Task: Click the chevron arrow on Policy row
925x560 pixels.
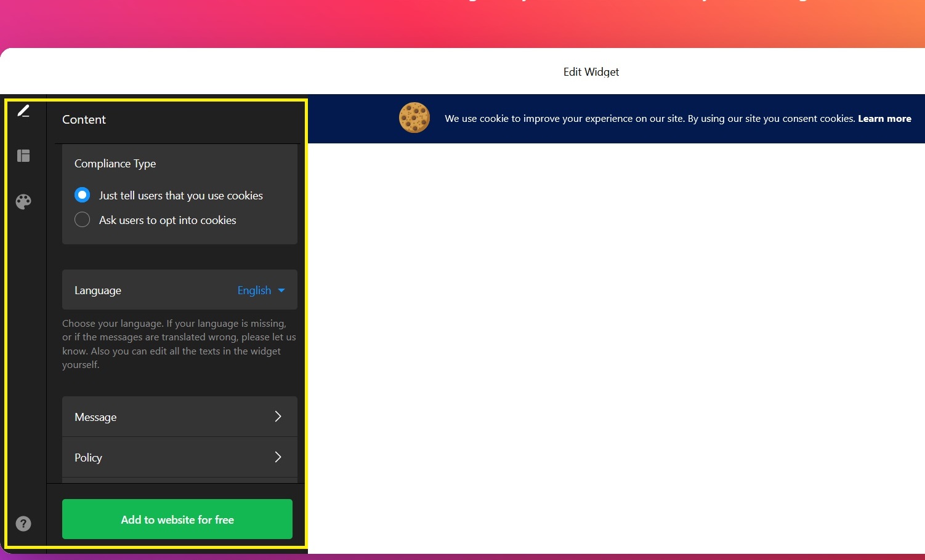Action: (278, 457)
